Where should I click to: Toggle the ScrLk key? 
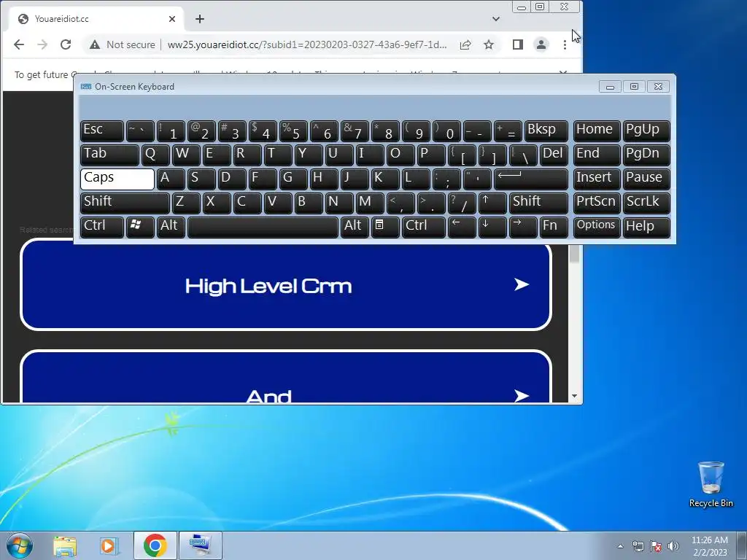(646, 203)
